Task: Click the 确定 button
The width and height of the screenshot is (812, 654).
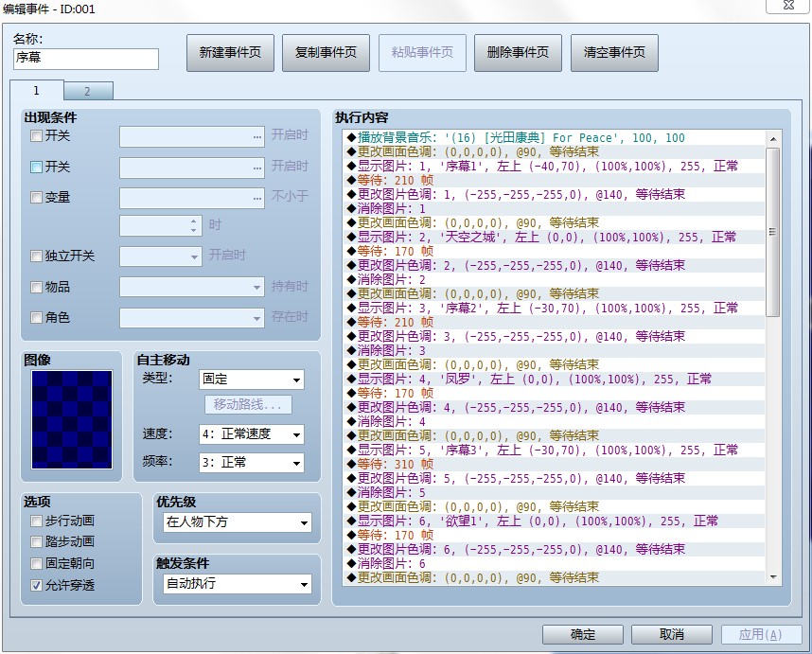Action: [583, 634]
